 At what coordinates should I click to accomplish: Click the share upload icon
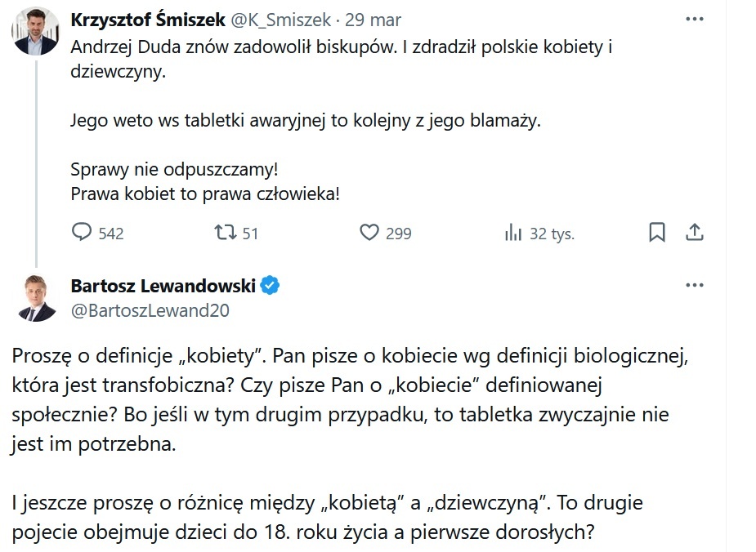click(x=694, y=233)
